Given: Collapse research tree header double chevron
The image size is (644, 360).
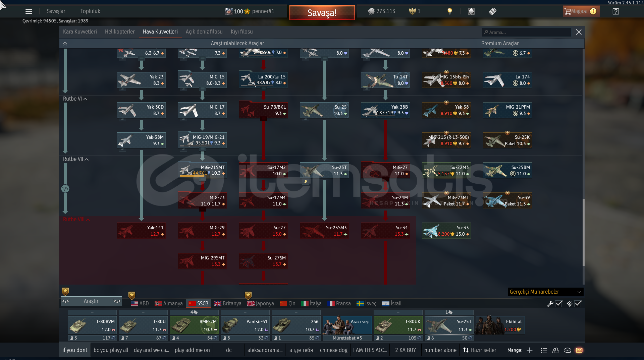Looking at the screenshot, I should [65, 44].
